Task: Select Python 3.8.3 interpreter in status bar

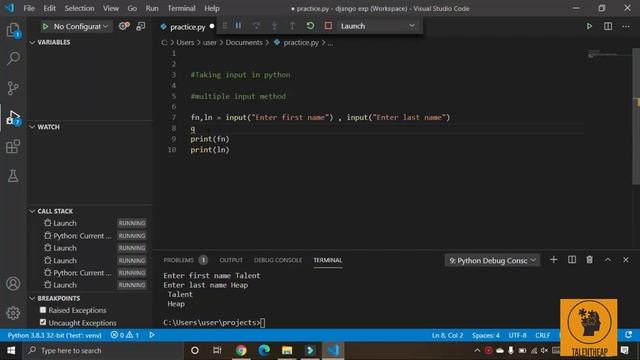Action: [54, 335]
